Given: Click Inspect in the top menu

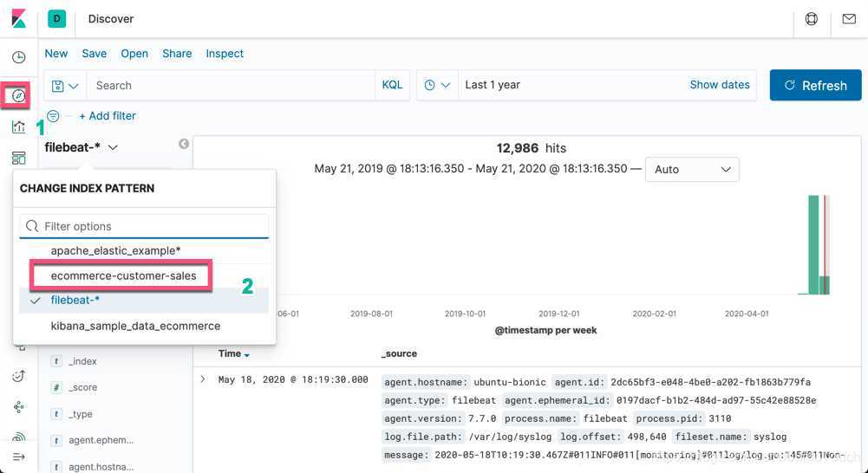Looking at the screenshot, I should pos(225,54).
